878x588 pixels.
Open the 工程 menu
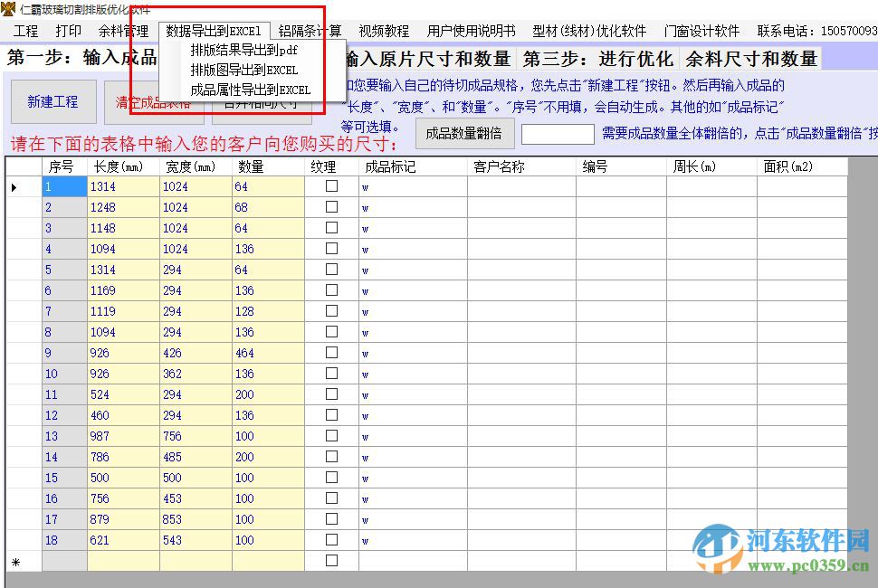(x=24, y=30)
